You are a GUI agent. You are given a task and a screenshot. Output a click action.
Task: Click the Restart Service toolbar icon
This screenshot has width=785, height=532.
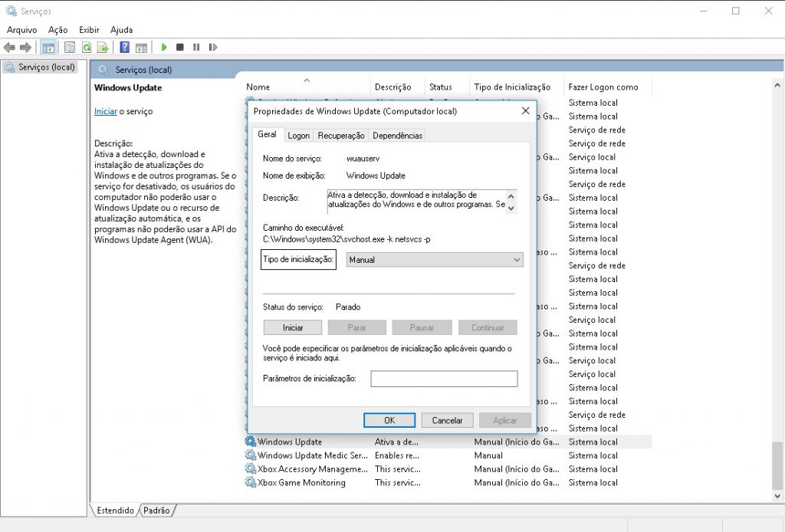pos(212,48)
